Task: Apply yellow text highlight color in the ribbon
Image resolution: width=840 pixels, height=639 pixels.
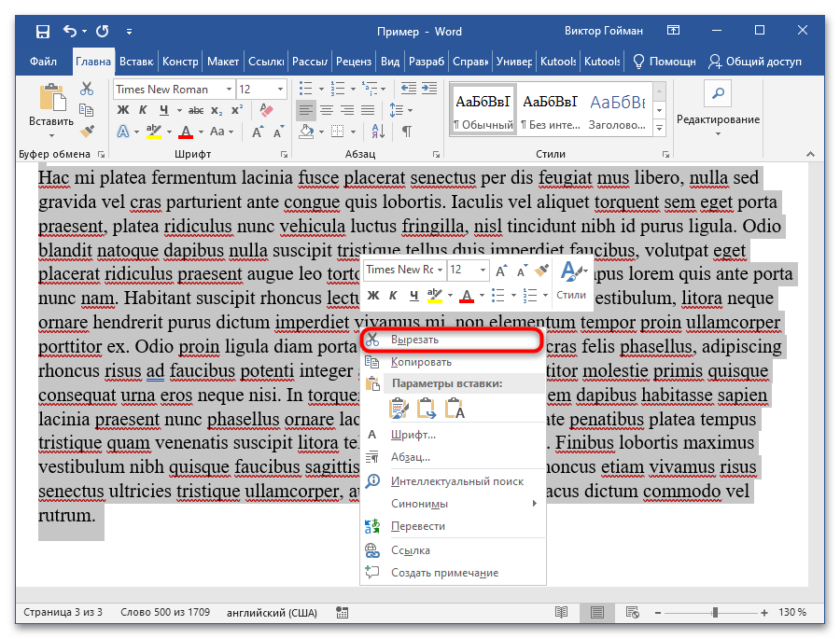Action: coord(154,132)
